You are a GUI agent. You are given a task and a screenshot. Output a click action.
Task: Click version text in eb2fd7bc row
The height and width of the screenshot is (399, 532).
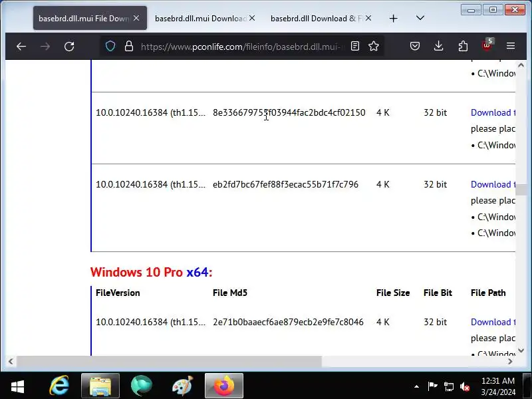click(151, 185)
